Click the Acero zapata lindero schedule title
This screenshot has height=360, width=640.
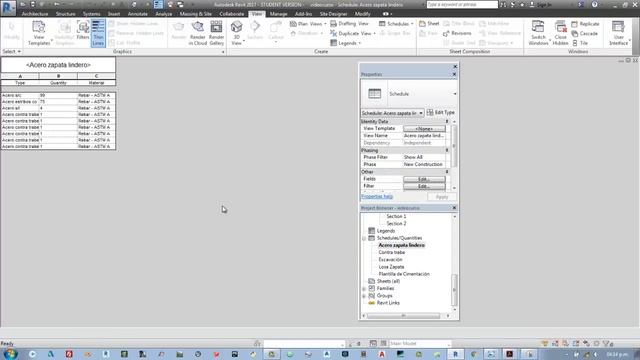click(58, 65)
